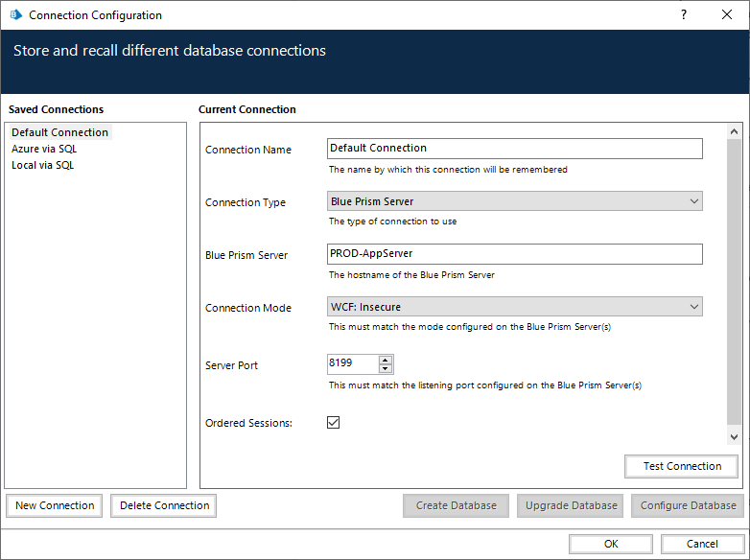Image resolution: width=750 pixels, height=560 pixels.
Task: Click the Server Port number field
Action: (x=352, y=364)
